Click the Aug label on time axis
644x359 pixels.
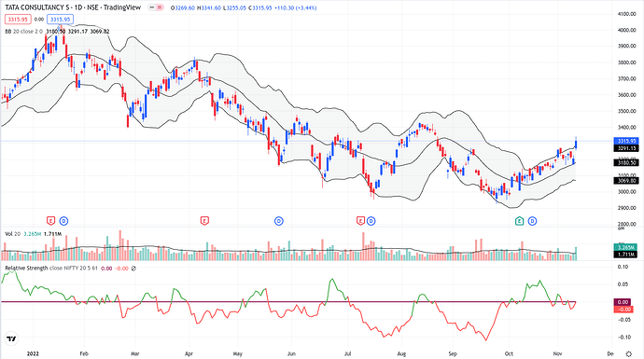coord(401,353)
